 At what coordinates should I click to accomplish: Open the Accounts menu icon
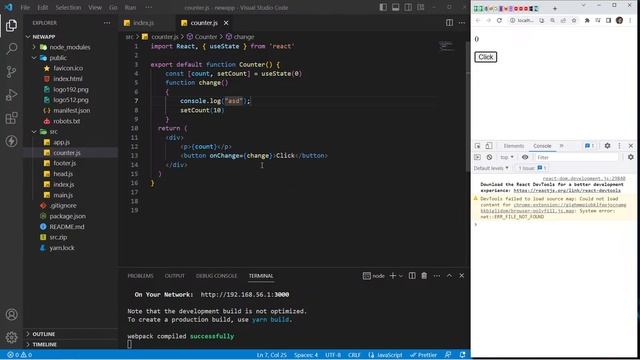(11, 315)
